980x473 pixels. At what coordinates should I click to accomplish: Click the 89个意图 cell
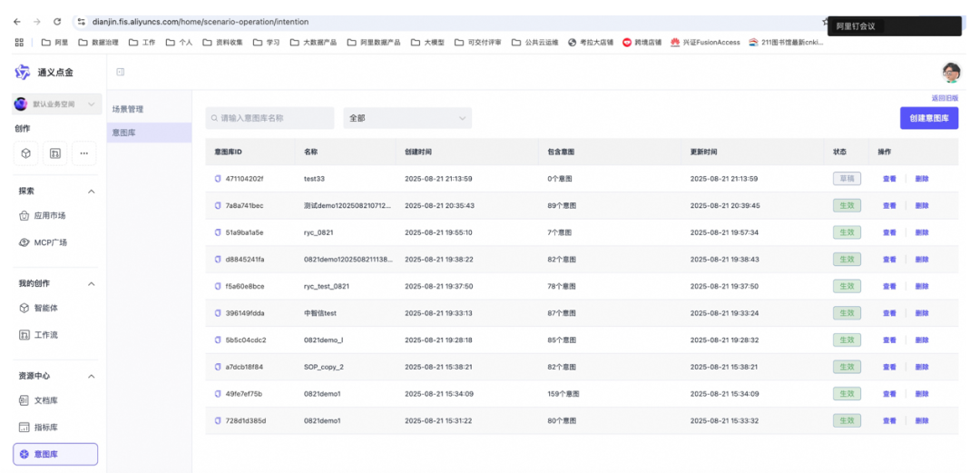coord(562,206)
